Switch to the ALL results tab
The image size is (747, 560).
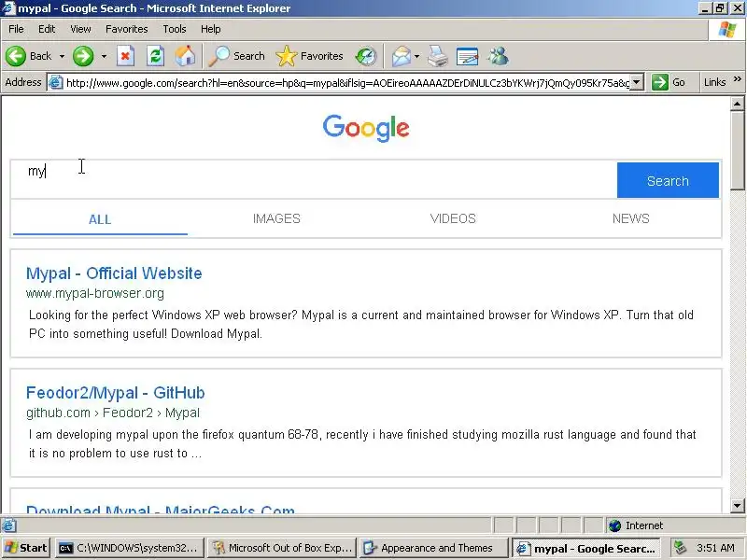(x=100, y=219)
